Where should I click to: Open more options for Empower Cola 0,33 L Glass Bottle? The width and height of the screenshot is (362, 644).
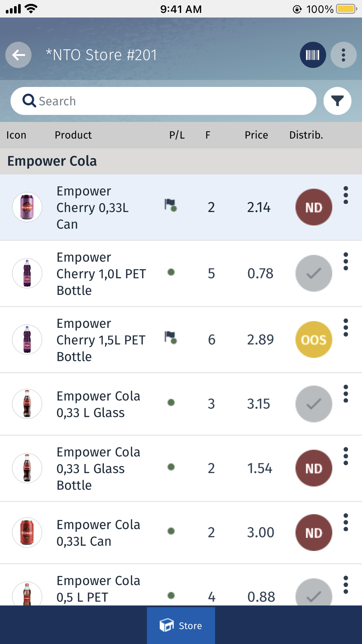[x=346, y=456]
